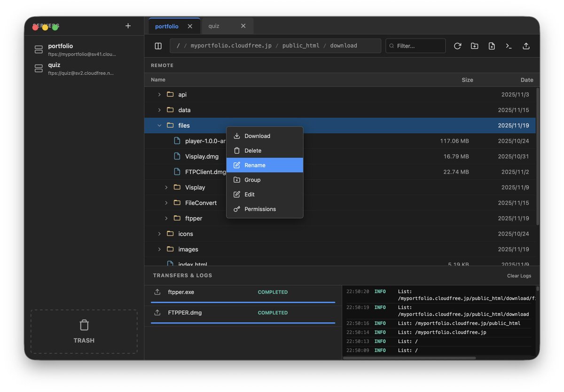The height and width of the screenshot is (392, 564).
Task: Open the terminal command icon
Action: tap(509, 46)
